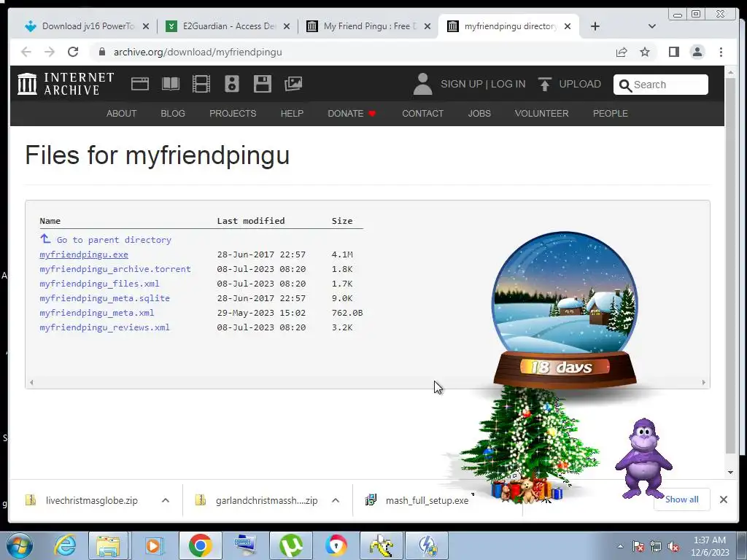Click the Internet Archive logo
The height and width of the screenshot is (560, 747).
66,84
